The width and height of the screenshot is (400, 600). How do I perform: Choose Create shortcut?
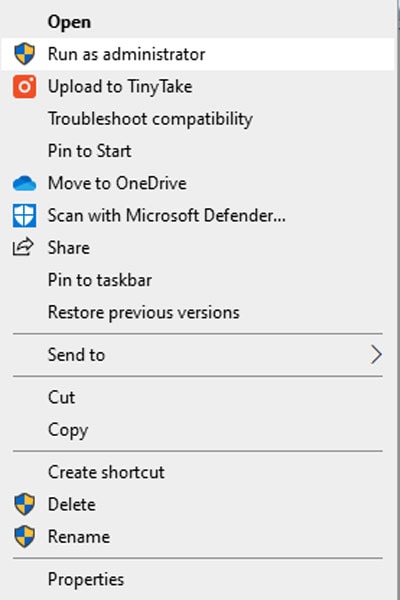point(198,472)
